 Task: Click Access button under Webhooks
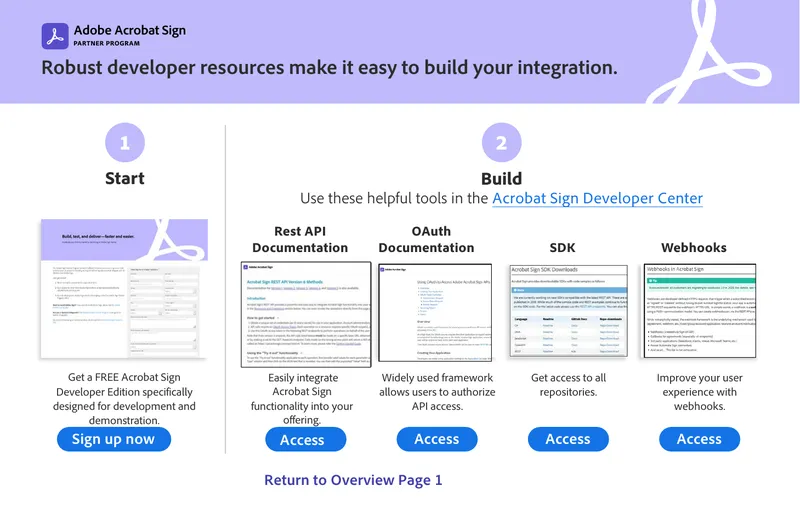(699, 439)
